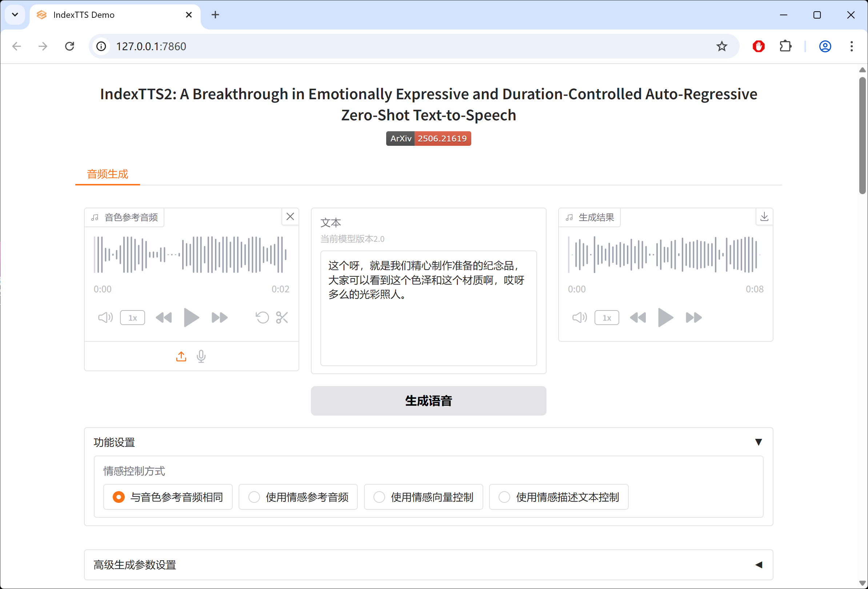Undo edits on the reference audio
The image size is (868, 589).
262,317
